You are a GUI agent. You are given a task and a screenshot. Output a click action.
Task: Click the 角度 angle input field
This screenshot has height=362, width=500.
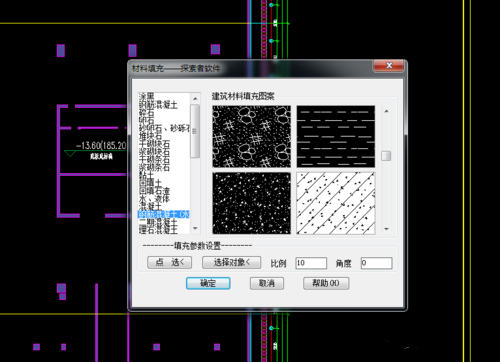pos(376,263)
